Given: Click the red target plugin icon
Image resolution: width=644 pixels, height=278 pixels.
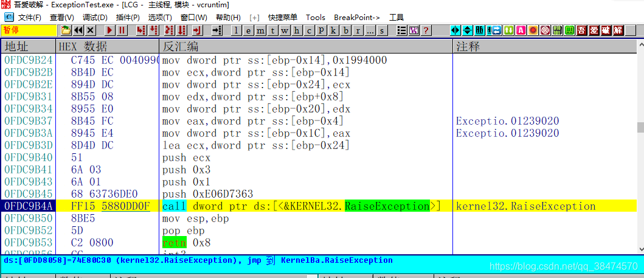Looking at the screenshot, I should pyautogui.click(x=545, y=30).
